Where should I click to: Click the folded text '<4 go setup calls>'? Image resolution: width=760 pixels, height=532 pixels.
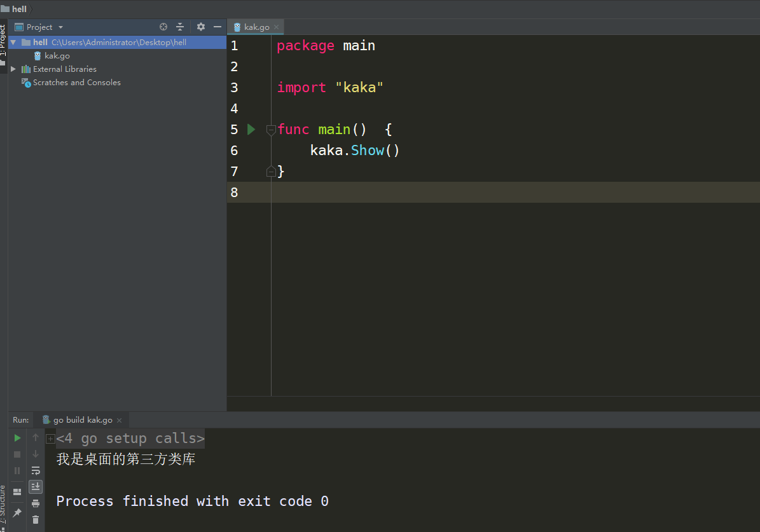[x=130, y=439]
